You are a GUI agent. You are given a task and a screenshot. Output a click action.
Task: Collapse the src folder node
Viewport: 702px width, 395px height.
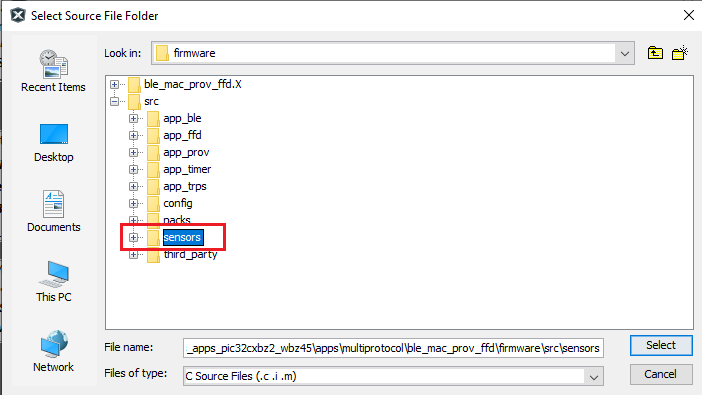point(115,101)
